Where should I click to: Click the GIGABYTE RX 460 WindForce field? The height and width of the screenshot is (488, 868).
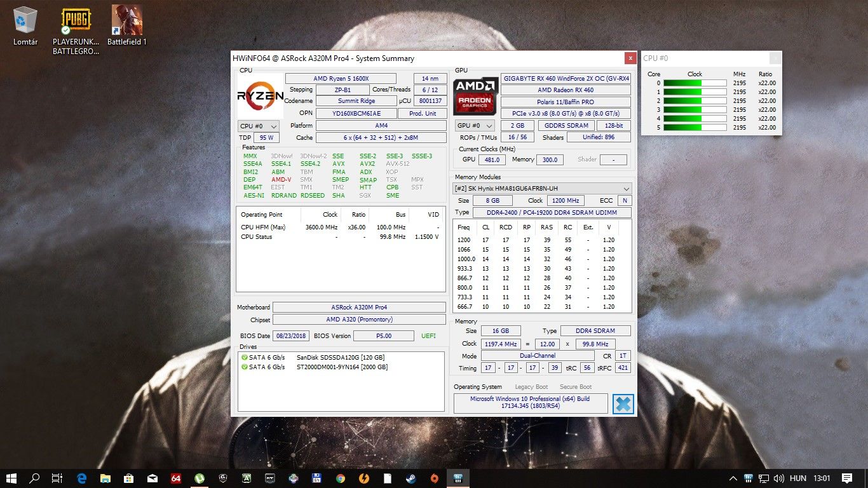click(x=566, y=79)
